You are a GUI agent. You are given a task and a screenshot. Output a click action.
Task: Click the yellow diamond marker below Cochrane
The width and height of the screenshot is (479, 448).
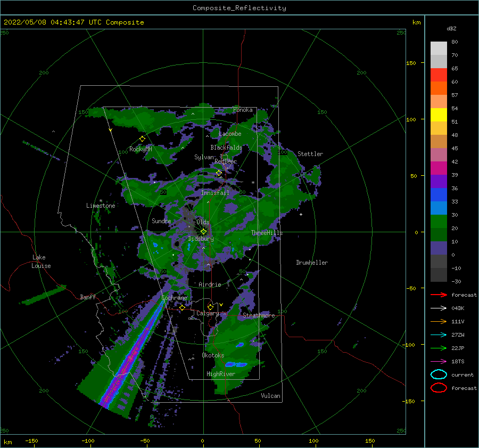[183, 308]
